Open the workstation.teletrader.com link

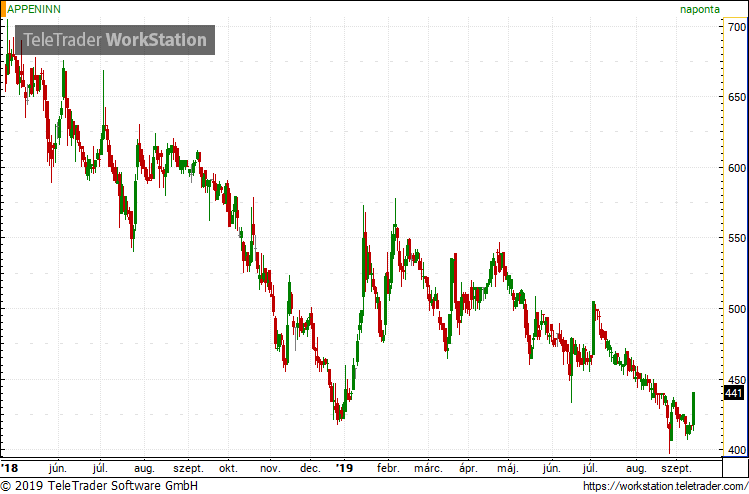tap(665, 486)
